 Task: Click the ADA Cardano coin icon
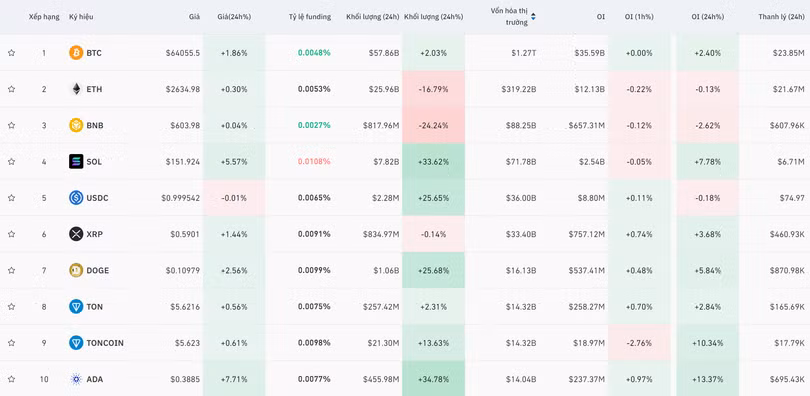(76, 379)
